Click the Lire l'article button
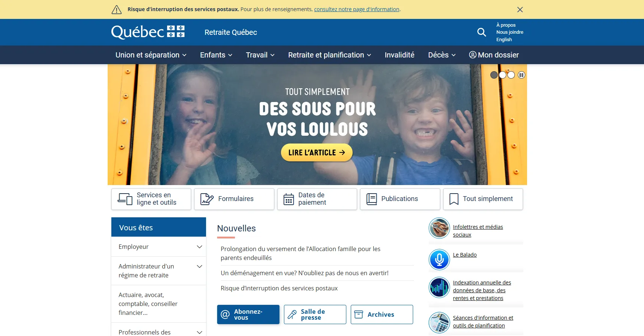The image size is (644, 336). coord(317,152)
